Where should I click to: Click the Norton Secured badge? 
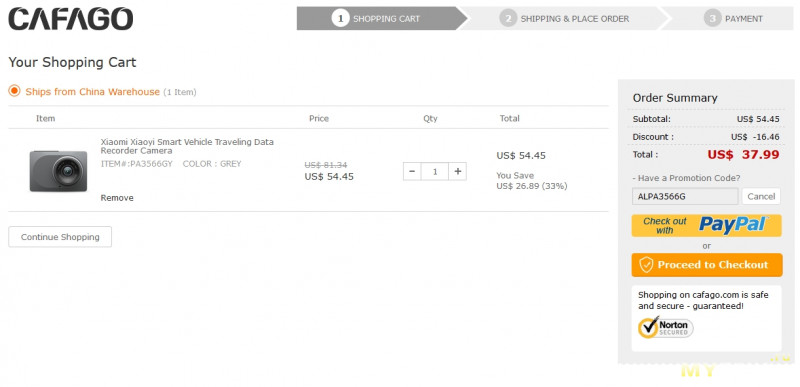click(666, 327)
